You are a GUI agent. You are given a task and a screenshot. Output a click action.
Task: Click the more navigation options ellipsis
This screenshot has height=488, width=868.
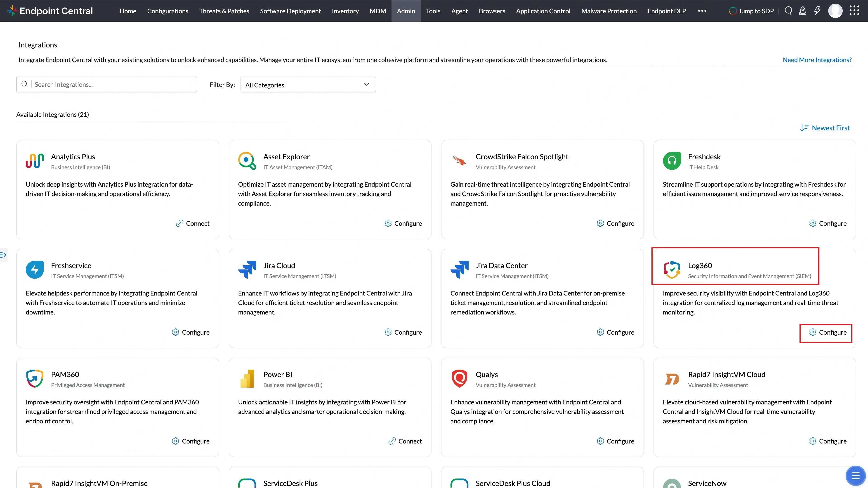[702, 11]
